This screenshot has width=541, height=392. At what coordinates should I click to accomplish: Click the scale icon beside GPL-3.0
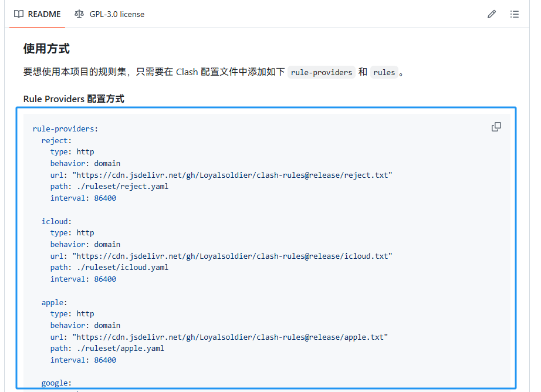click(x=79, y=14)
